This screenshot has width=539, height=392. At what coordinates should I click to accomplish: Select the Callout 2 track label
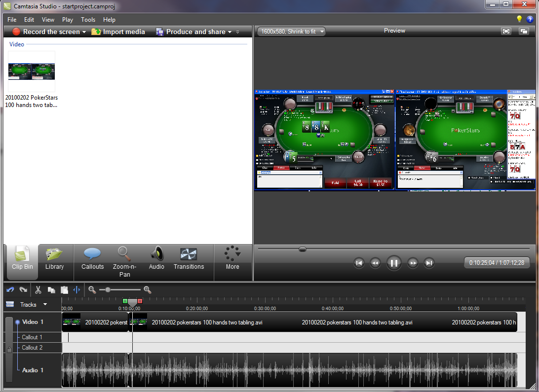[x=32, y=348]
